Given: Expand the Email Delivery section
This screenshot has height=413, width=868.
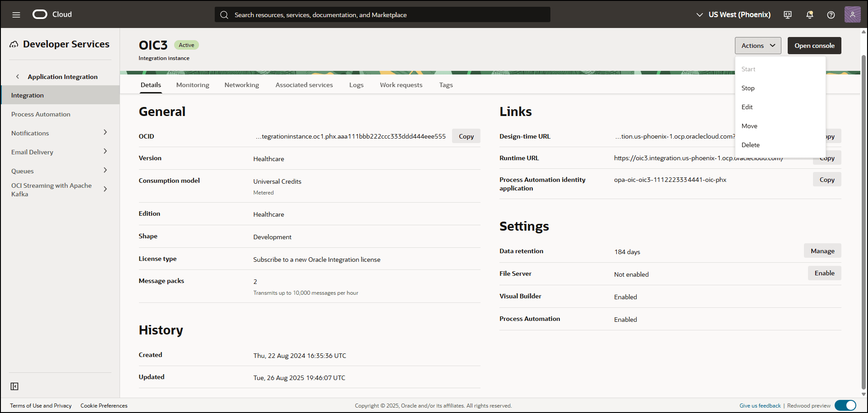Looking at the screenshot, I should click(x=106, y=151).
